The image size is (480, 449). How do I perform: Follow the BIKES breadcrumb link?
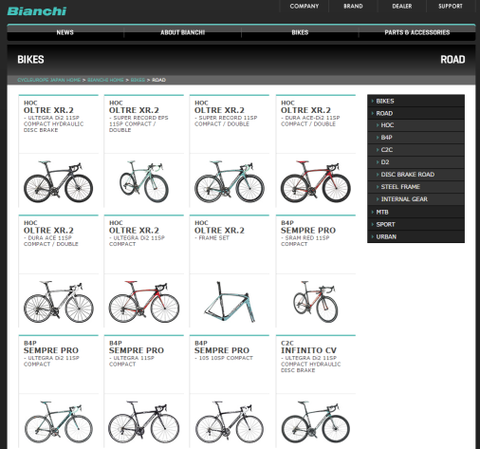click(138, 80)
